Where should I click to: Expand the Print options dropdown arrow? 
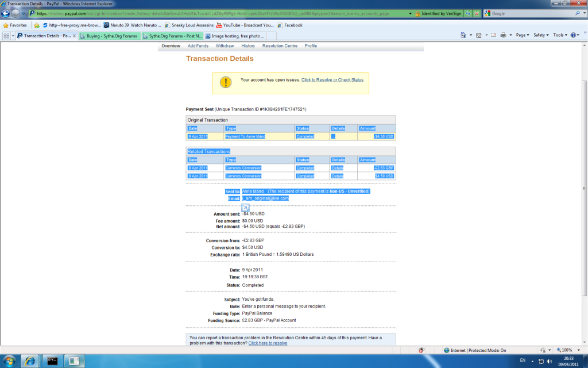(x=510, y=35)
